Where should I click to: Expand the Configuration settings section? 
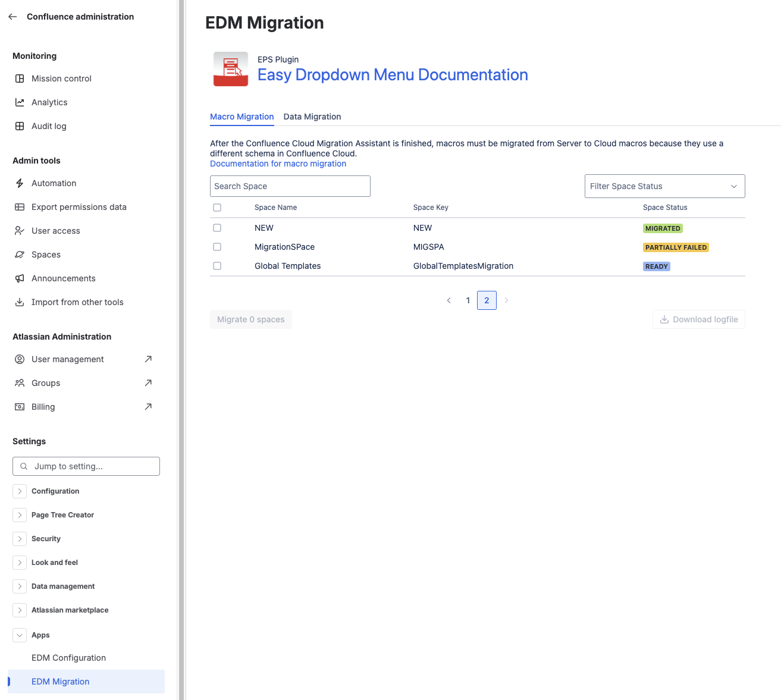coord(20,491)
